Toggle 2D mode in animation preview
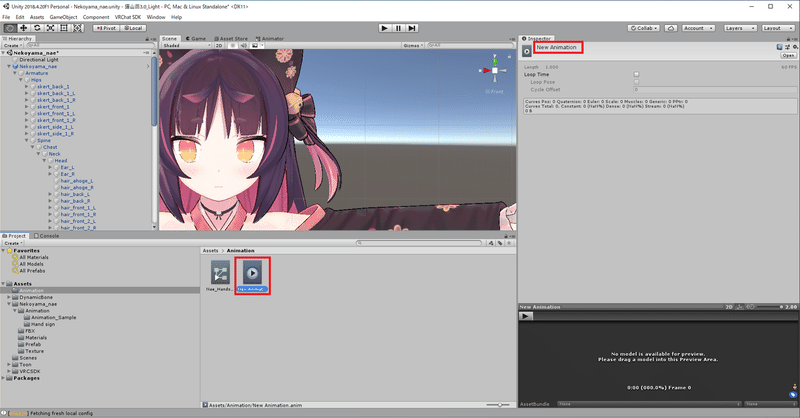This screenshot has height=418, width=800. click(x=729, y=307)
